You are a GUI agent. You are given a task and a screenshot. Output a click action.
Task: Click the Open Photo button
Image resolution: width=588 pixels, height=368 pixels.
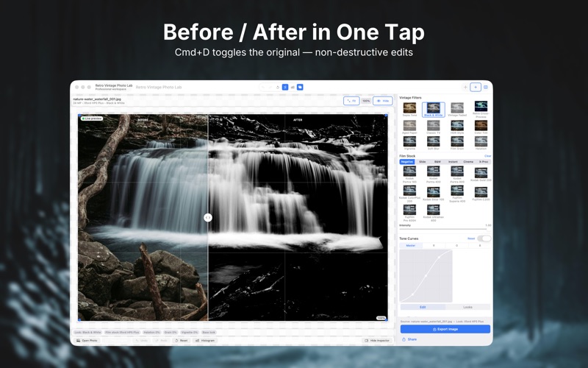point(87,341)
